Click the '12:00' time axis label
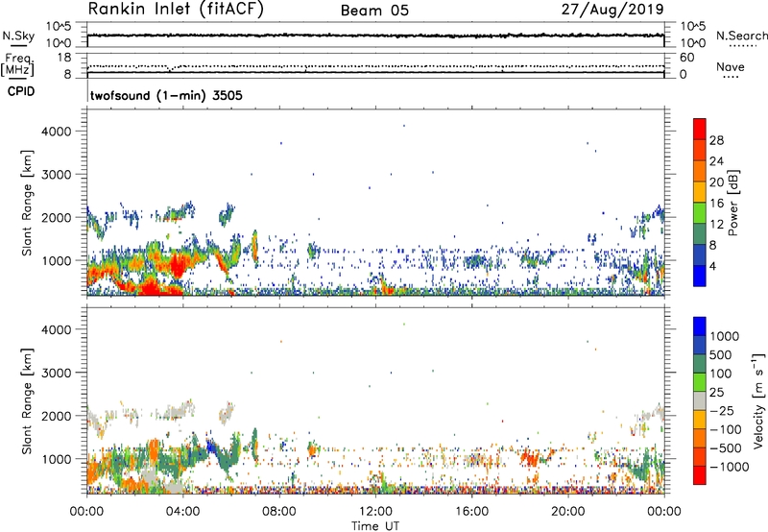 coord(375,512)
